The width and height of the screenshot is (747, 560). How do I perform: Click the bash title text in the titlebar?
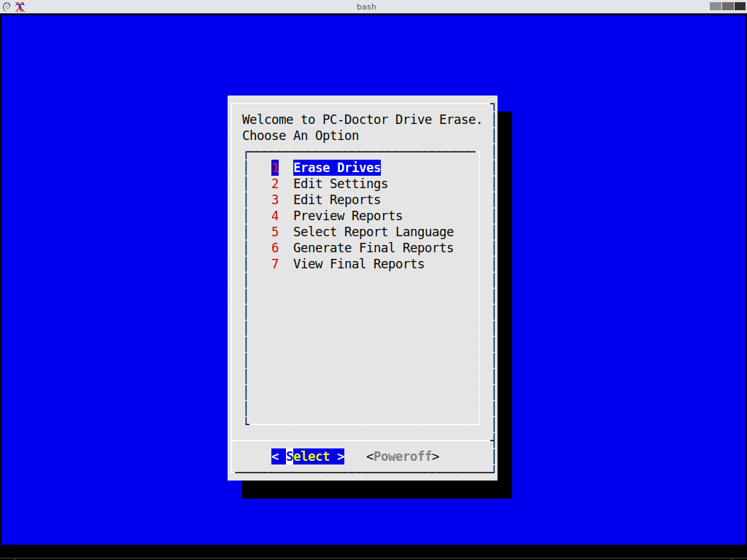click(x=366, y=7)
